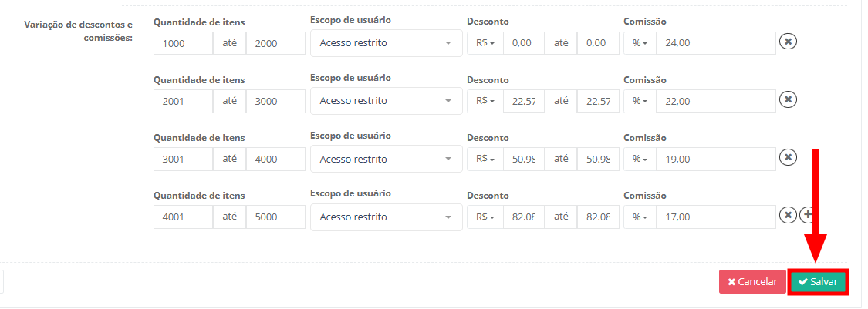This screenshot has width=868, height=309.
Task: Click the ending quantity field showing 3000
Action: (x=275, y=101)
